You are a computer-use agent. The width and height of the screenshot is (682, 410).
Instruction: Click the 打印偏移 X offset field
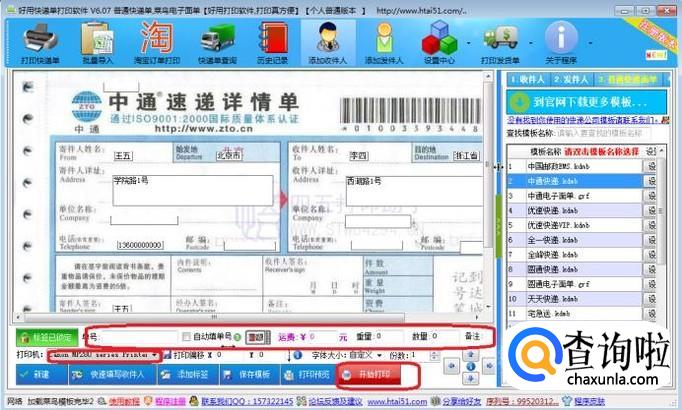tap(230, 355)
